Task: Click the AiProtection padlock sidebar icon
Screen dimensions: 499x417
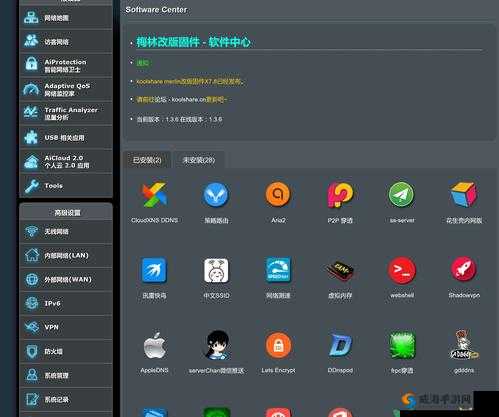Action: pos(31,64)
